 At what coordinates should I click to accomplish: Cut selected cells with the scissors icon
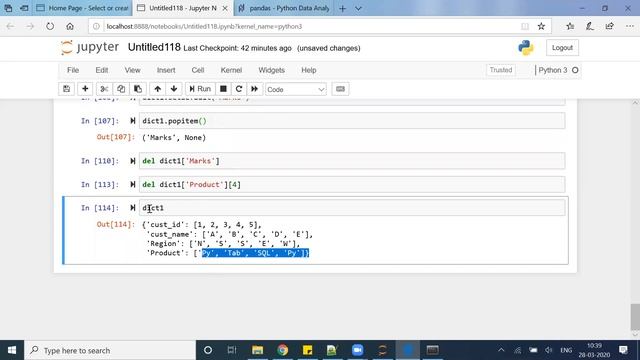click(x=104, y=89)
